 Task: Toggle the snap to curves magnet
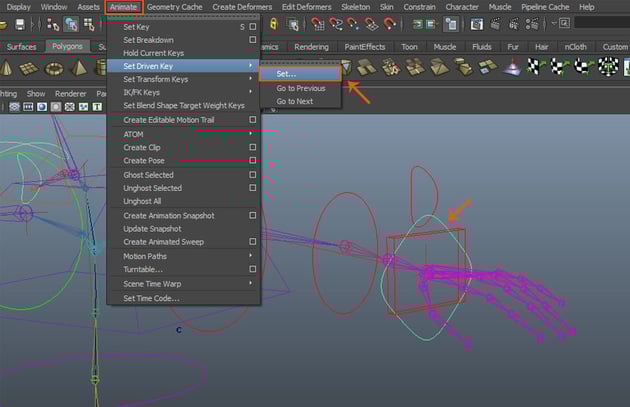coord(336,24)
